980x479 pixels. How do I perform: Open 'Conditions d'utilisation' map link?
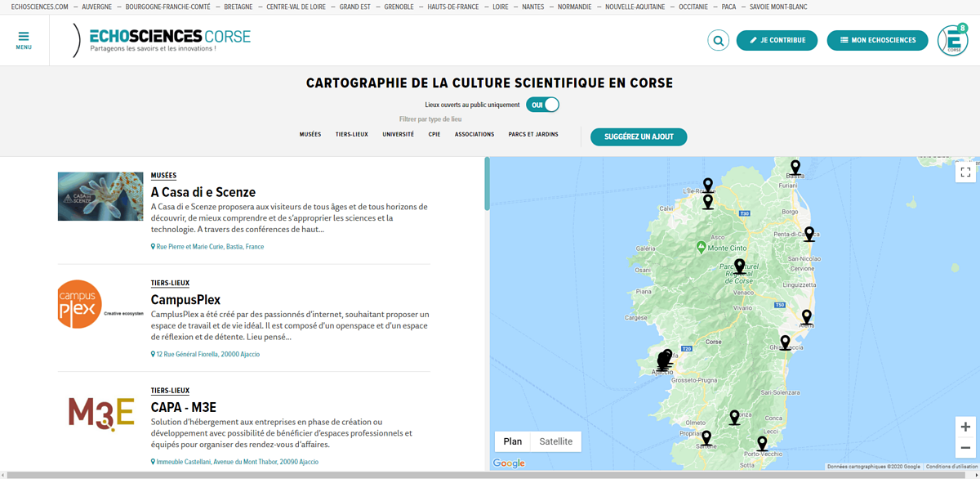point(951,467)
